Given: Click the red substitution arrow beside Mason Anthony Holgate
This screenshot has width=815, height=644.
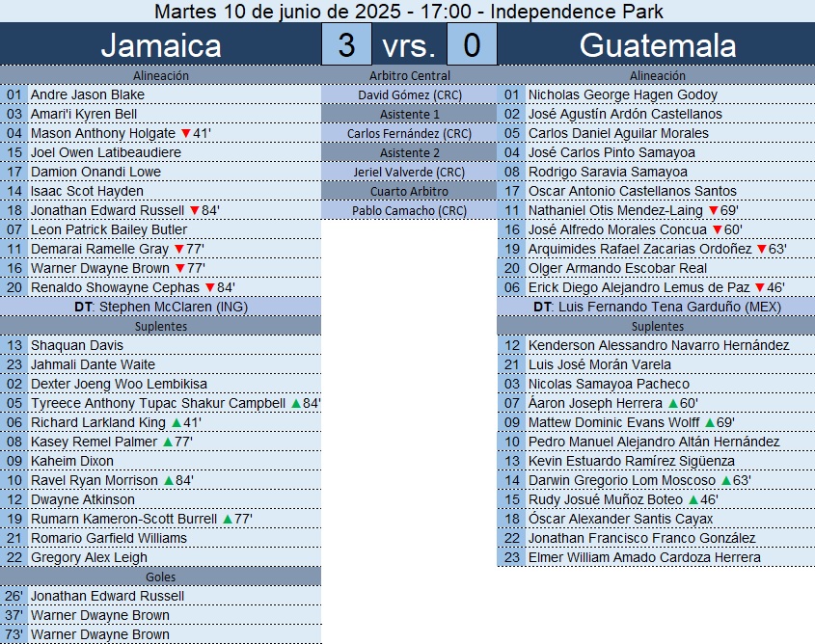Looking at the screenshot, I should 185,133.
